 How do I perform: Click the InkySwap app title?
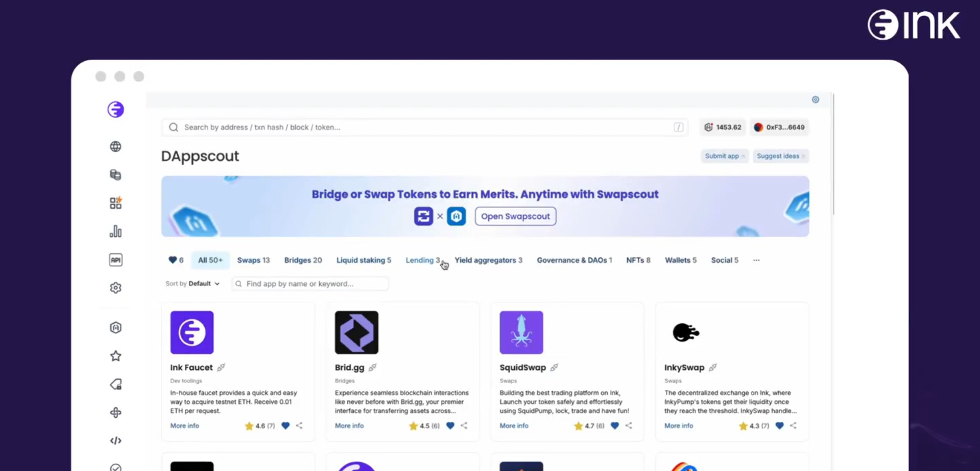point(684,367)
